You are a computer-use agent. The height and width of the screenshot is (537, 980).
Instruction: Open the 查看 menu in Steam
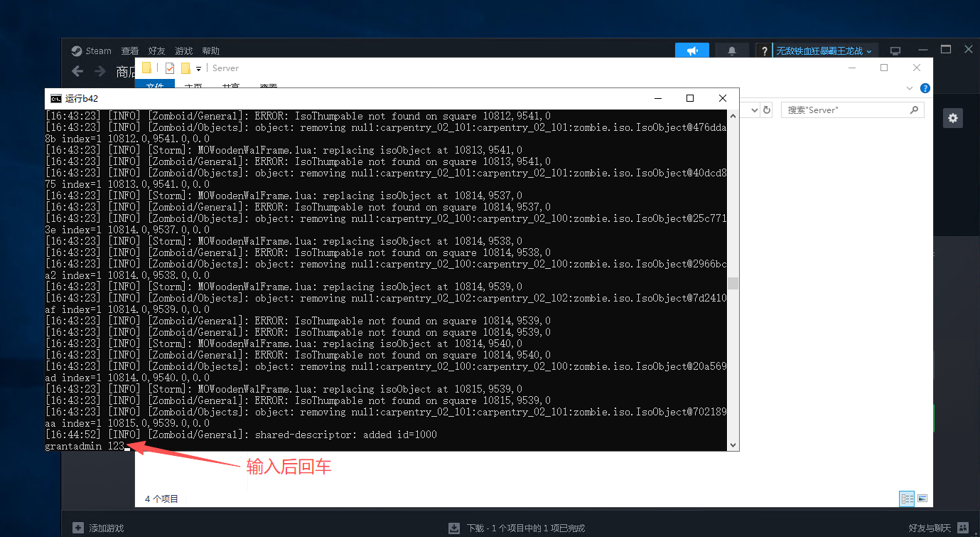[130, 51]
